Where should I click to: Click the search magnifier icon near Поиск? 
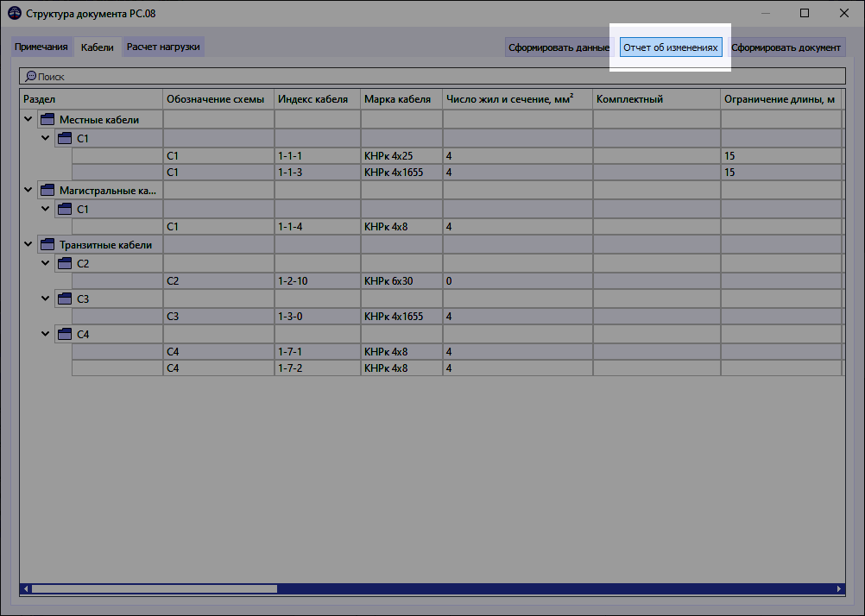pyautogui.click(x=28, y=76)
